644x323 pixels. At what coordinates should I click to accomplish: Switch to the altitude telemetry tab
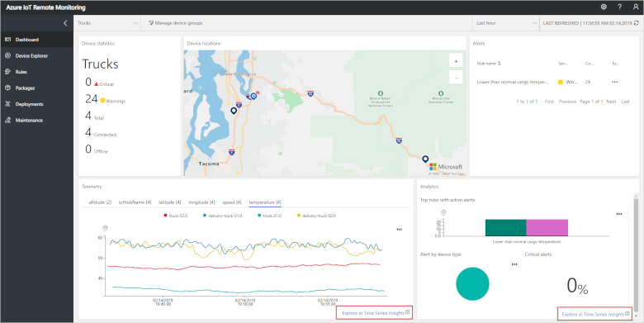click(x=100, y=202)
